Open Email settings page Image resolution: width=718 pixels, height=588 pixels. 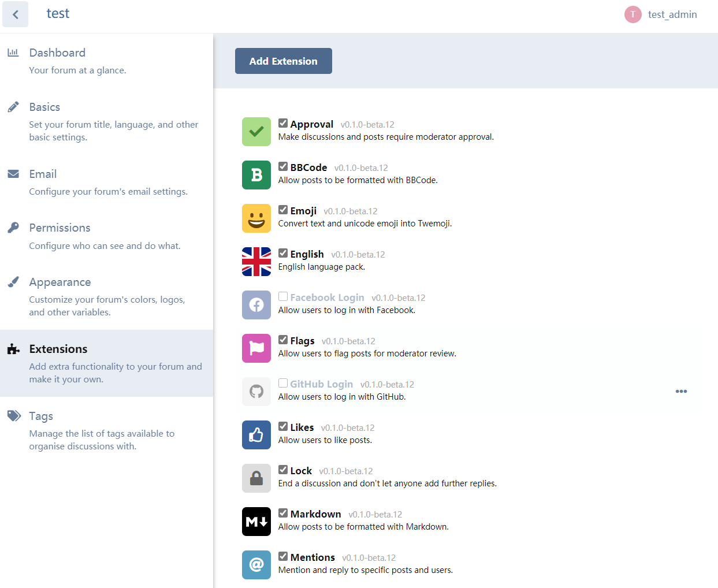(x=106, y=182)
